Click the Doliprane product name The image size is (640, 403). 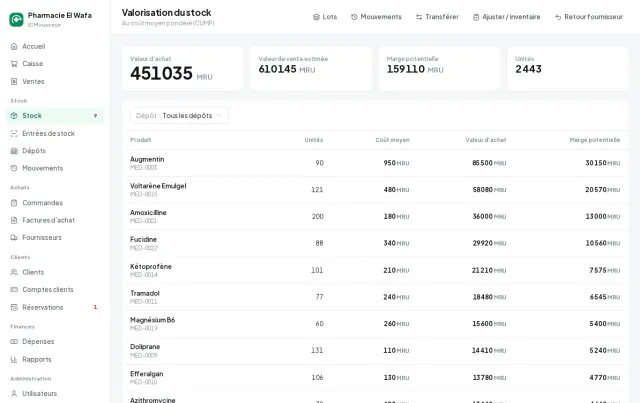[145, 347]
